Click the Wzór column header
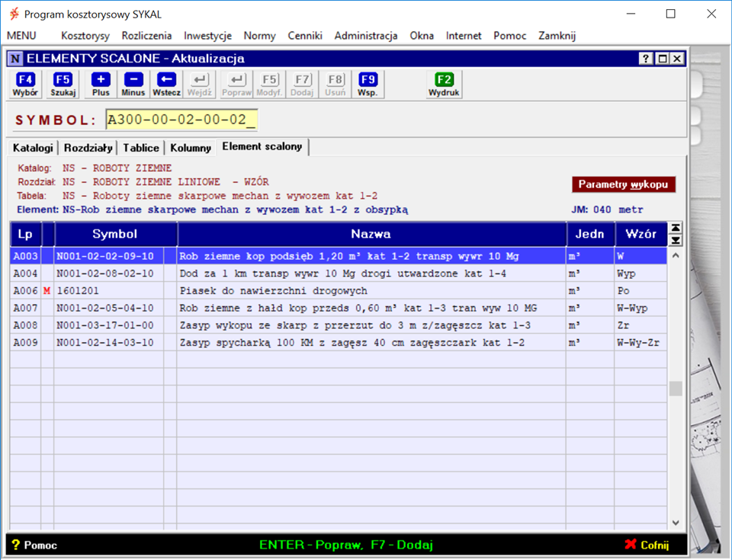Viewport: 732px width, 560px height. pos(641,234)
